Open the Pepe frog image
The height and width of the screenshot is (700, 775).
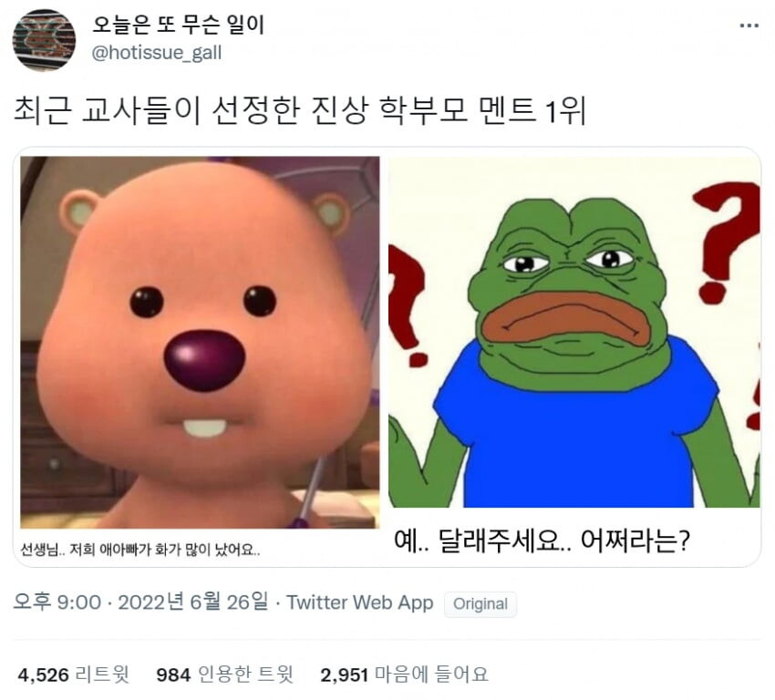[x=573, y=332]
